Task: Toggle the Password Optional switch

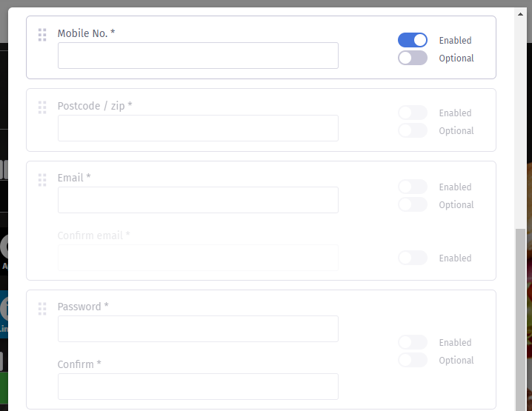Action: [413, 360]
